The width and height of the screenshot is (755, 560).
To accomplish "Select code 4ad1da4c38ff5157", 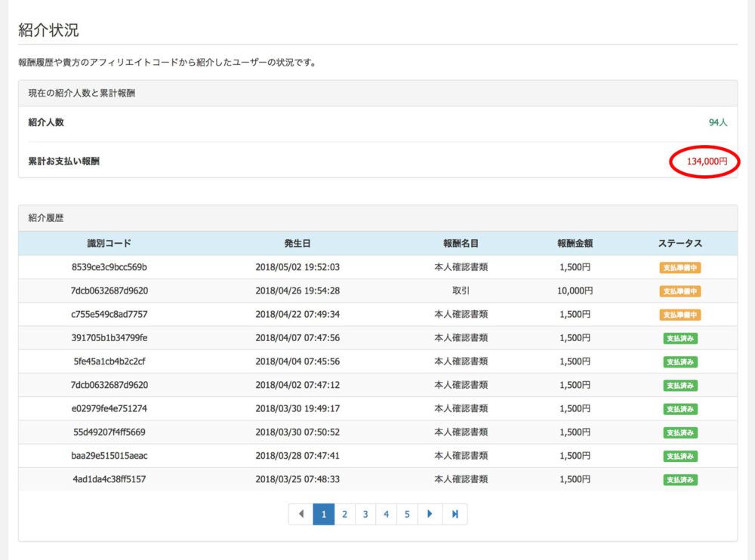I will click(109, 479).
